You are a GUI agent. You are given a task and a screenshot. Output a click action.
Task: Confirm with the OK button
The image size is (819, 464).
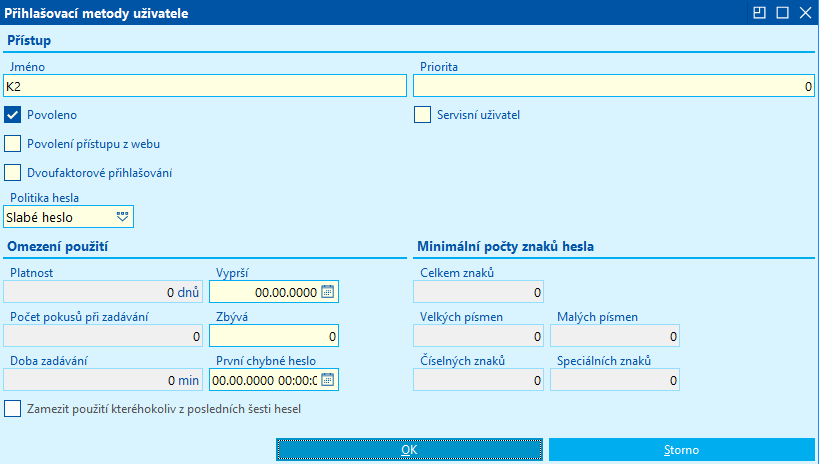[x=410, y=449]
